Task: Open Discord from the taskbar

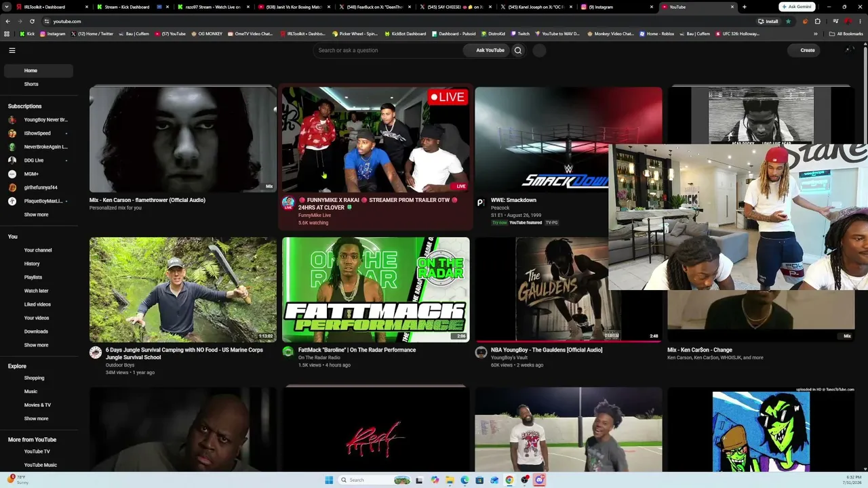Action: point(539,480)
